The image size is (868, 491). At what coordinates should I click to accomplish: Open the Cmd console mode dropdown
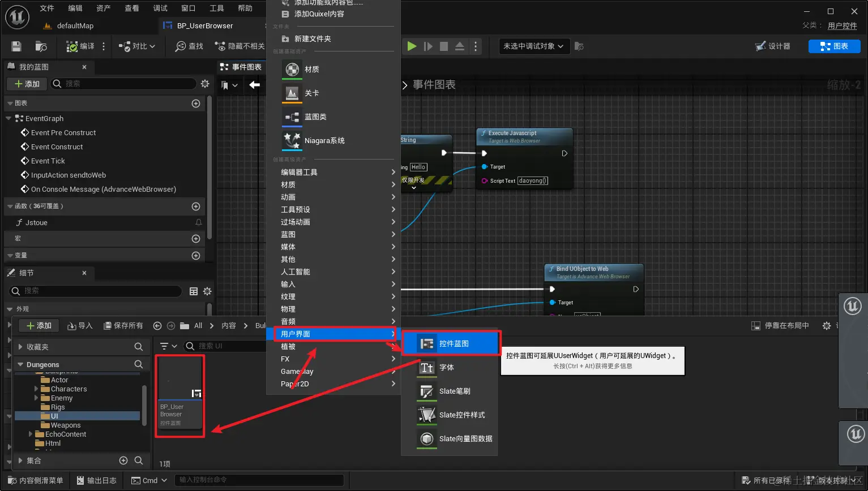click(x=148, y=480)
